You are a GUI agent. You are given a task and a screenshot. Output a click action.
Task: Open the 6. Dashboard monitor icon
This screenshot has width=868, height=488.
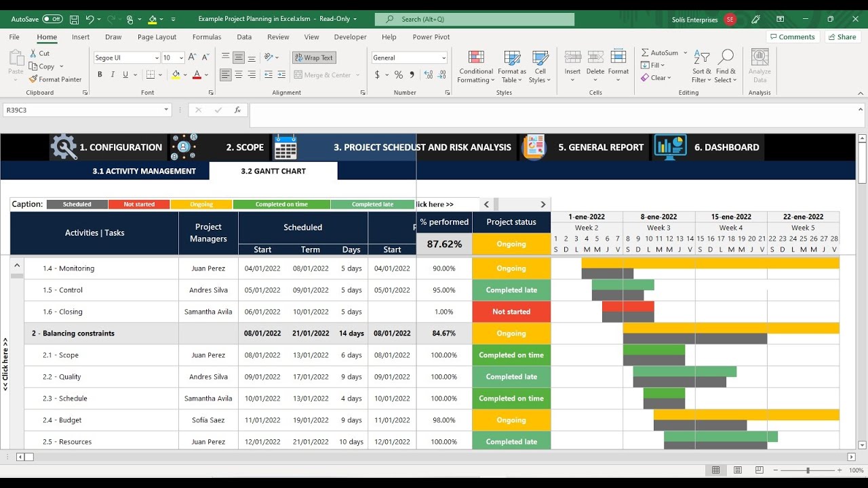(x=670, y=147)
